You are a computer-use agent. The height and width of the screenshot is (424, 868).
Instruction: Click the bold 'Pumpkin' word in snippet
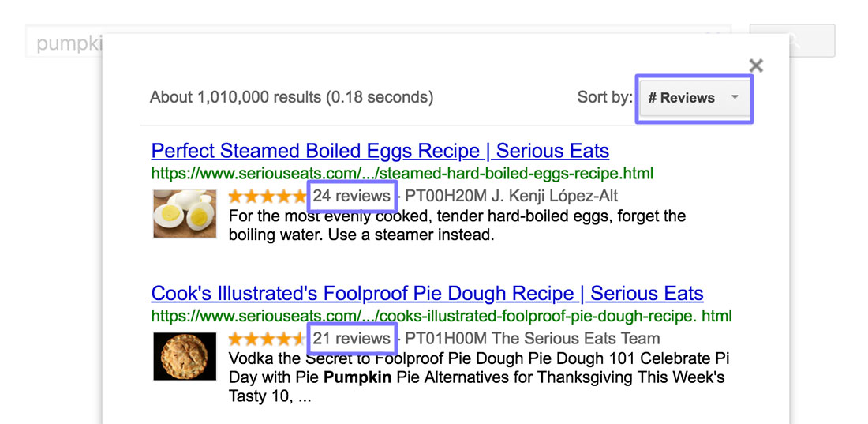(x=357, y=377)
